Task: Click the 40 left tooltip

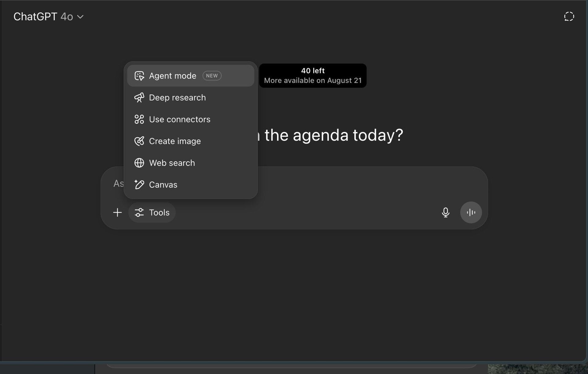Action: click(x=313, y=76)
